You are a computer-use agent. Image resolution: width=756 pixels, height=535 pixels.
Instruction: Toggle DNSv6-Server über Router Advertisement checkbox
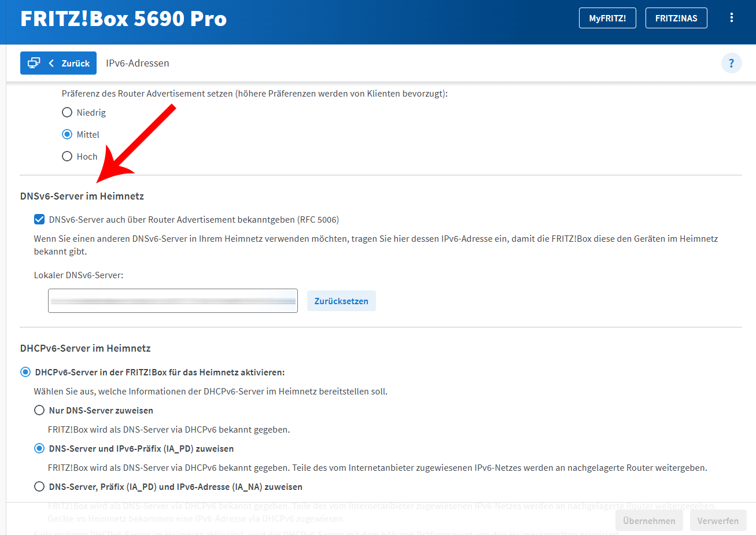coord(39,219)
